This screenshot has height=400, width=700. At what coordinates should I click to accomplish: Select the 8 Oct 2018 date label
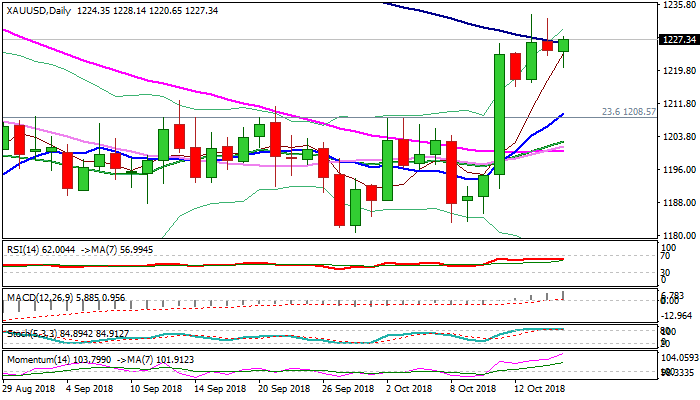474,388
